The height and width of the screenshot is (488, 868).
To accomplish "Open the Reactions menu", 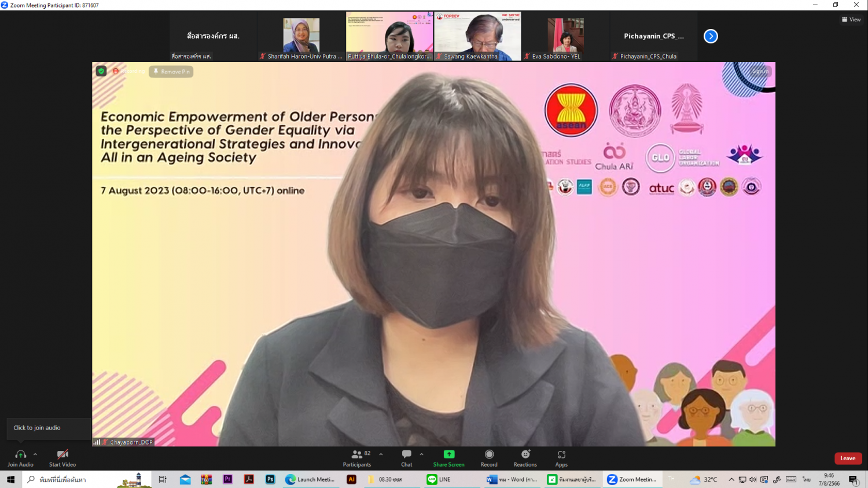I will click(x=525, y=458).
